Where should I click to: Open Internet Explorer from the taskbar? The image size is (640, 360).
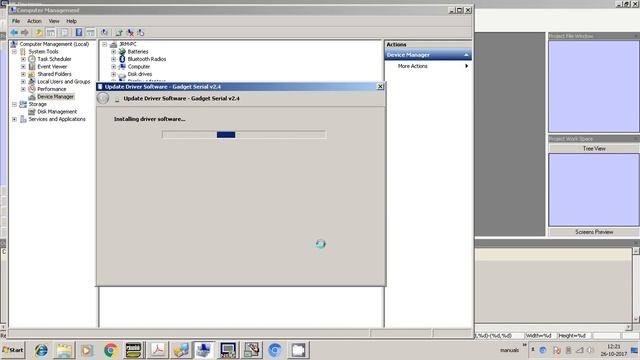coord(41,350)
